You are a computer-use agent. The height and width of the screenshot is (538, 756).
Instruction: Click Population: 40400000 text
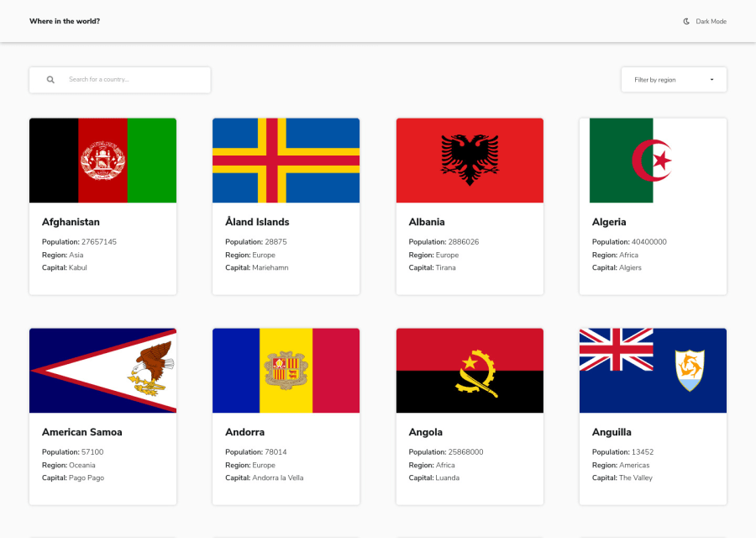(629, 242)
